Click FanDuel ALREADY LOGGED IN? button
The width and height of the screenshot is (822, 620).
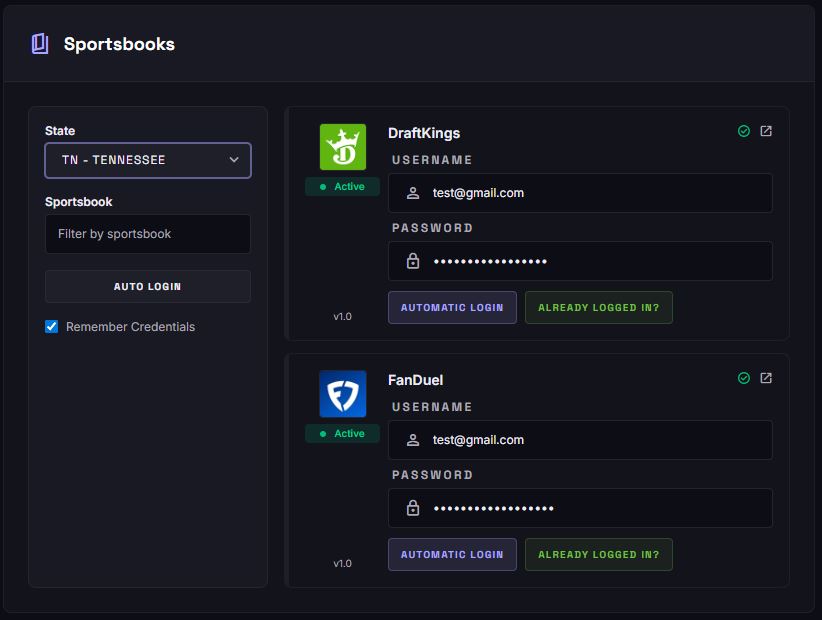tap(599, 554)
